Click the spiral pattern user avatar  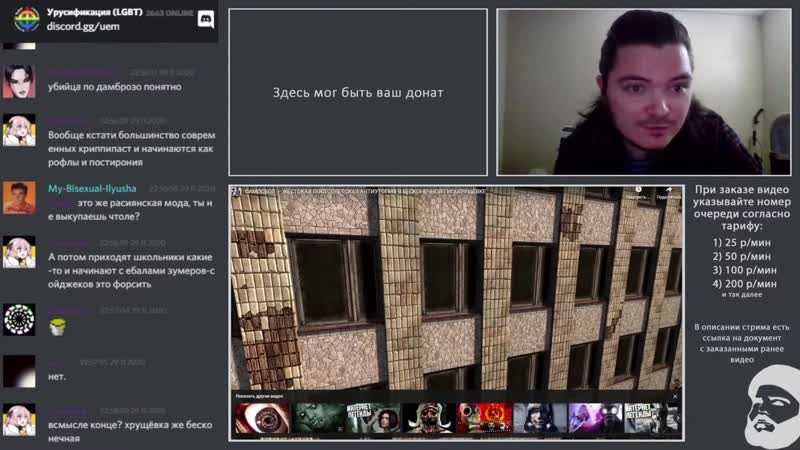point(19,319)
